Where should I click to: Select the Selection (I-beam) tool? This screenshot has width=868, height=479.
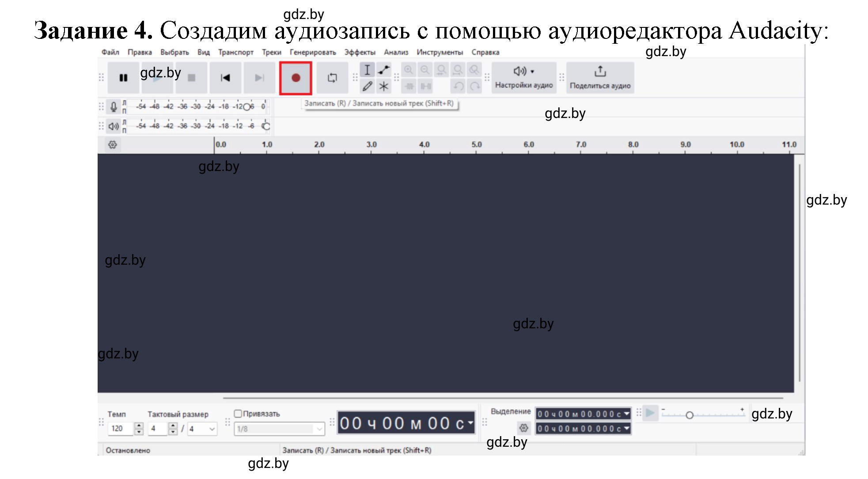pos(367,70)
